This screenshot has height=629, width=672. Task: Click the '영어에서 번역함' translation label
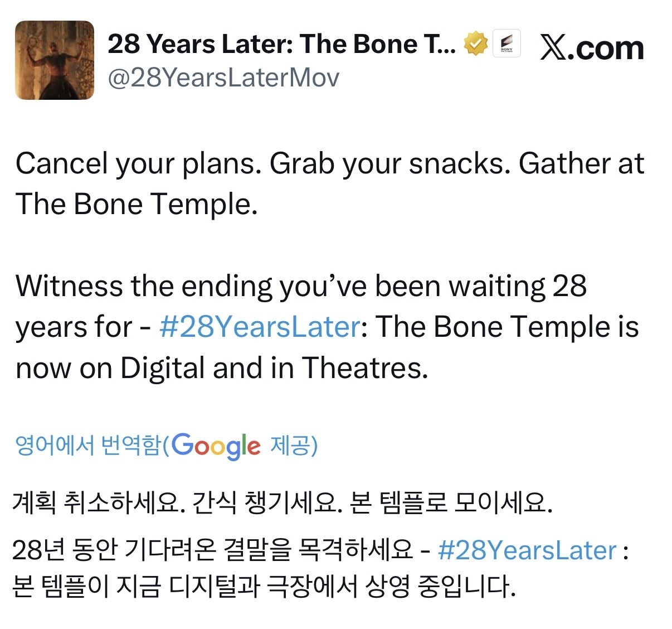click(88, 446)
